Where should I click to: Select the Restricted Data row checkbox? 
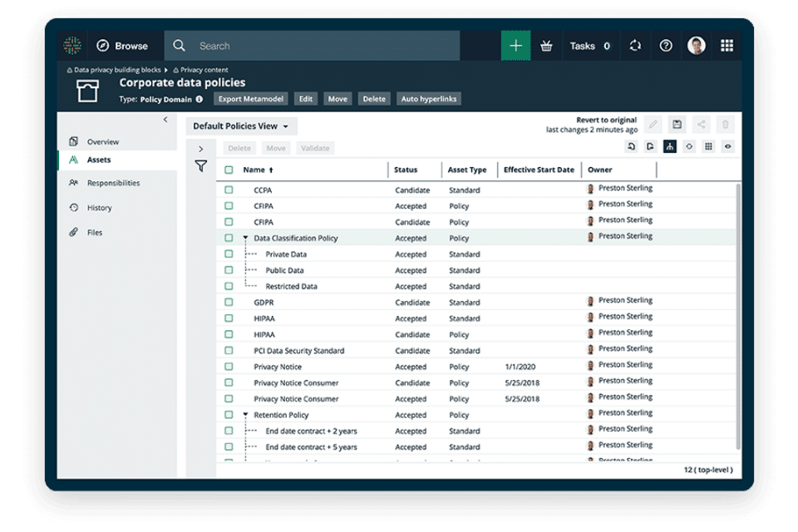[229, 286]
